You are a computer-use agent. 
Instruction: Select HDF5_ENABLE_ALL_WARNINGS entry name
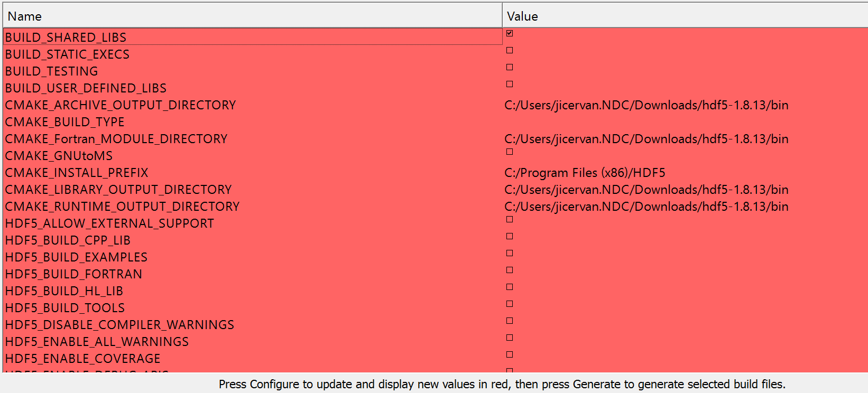point(97,342)
